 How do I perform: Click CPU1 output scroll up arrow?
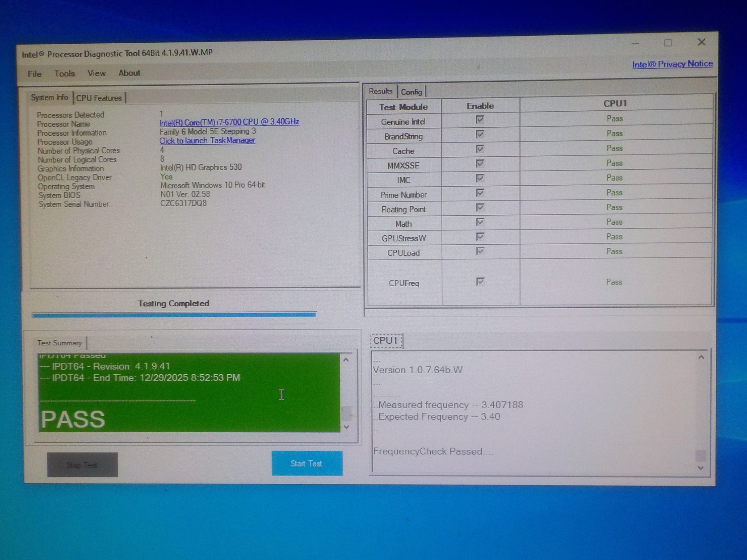point(701,357)
